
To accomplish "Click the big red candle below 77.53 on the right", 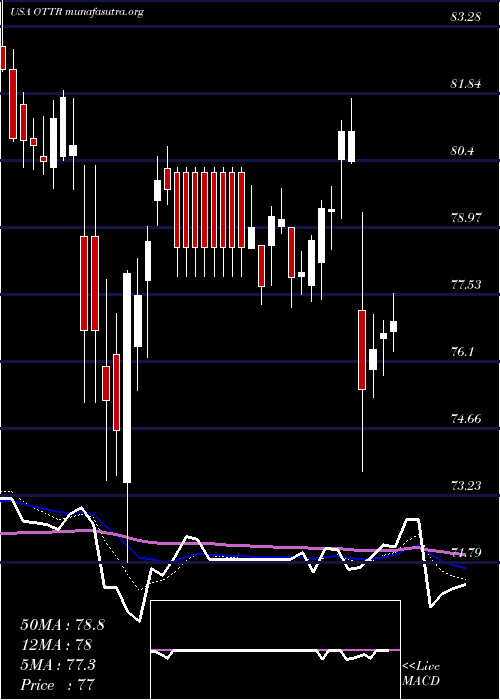I will tap(362, 350).
